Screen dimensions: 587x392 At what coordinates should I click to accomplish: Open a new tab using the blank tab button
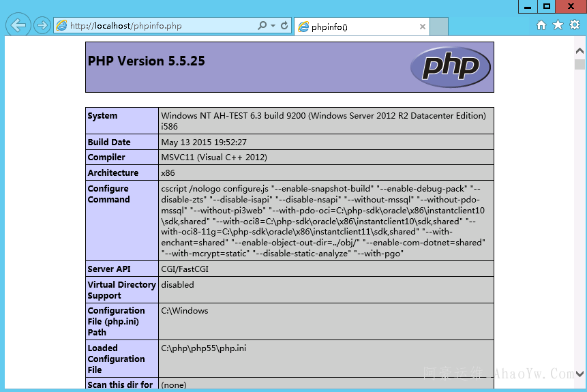439,27
